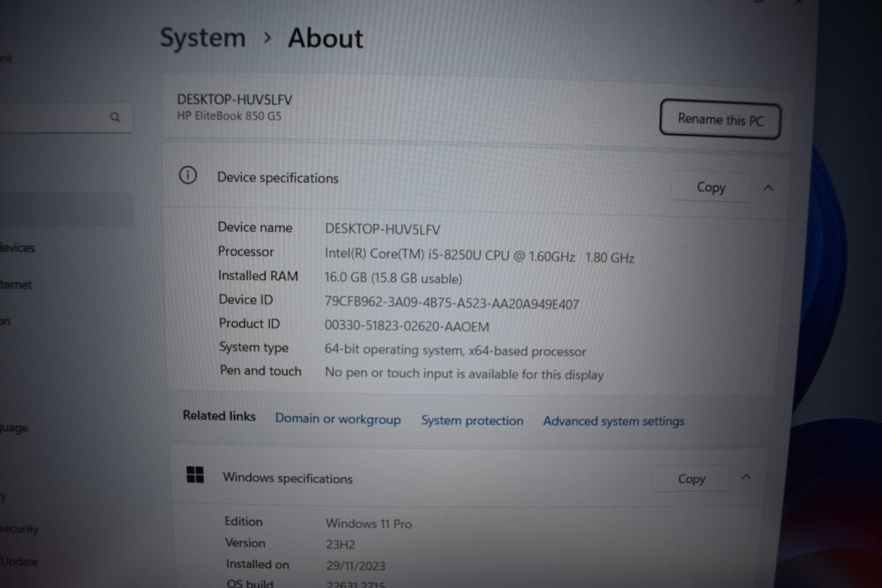Click the Windows specifications header title
882x588 pixels.
pyautogui.click(x=288, y=478)
